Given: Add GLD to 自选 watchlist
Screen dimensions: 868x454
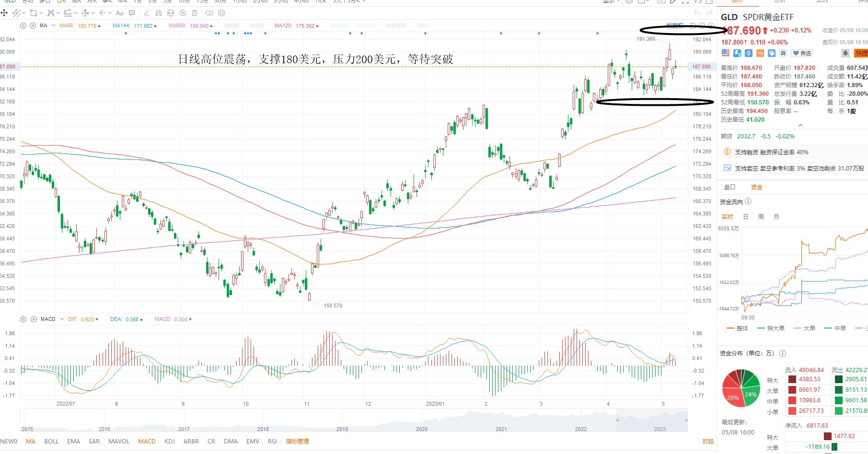Looking at the screenshot, I should coord(802,53).
